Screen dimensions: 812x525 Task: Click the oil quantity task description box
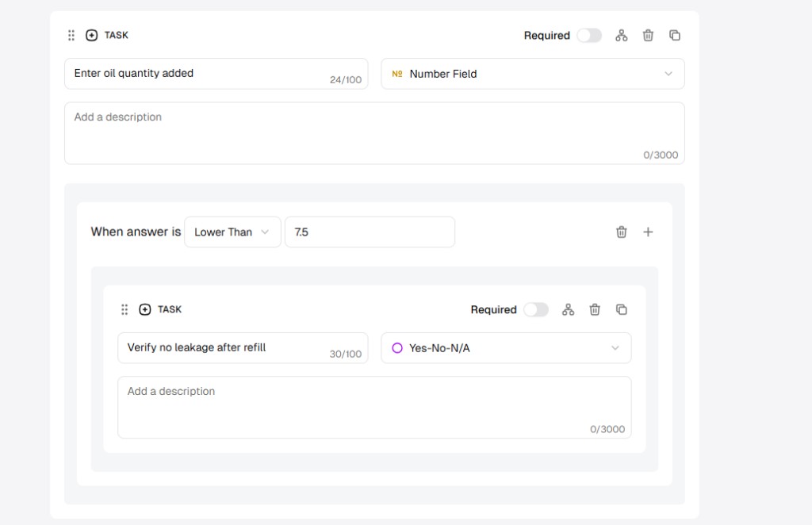point(374,133)
